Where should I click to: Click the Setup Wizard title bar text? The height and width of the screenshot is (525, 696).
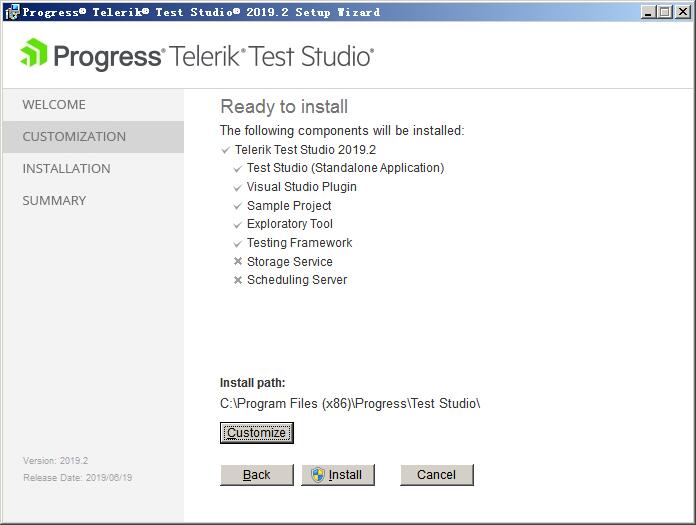(201, 12)
